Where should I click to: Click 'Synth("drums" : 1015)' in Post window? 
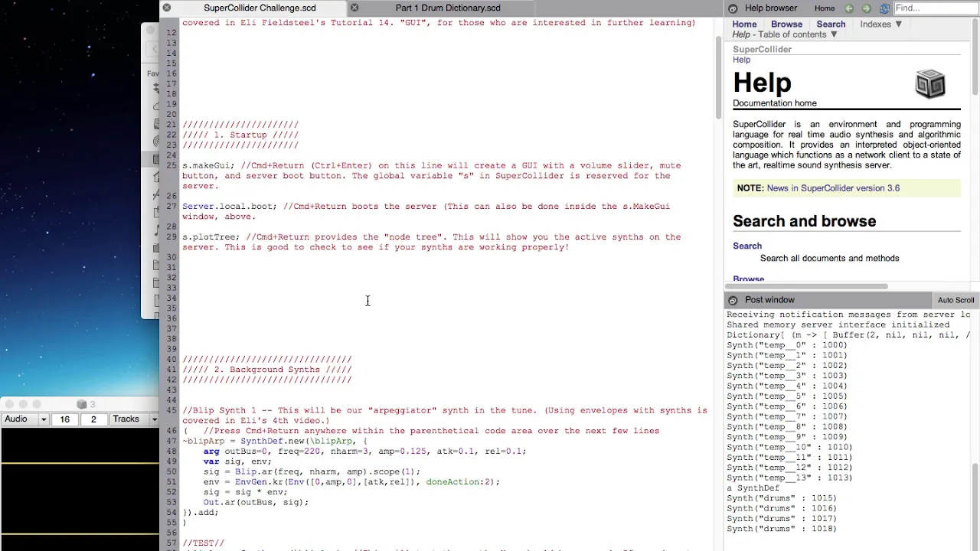coord(782,498)
